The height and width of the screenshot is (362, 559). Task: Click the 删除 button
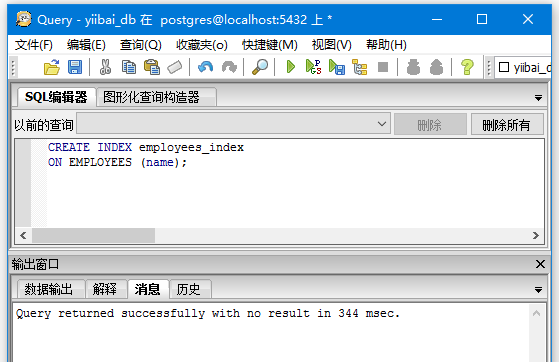[x=430, y=124]
